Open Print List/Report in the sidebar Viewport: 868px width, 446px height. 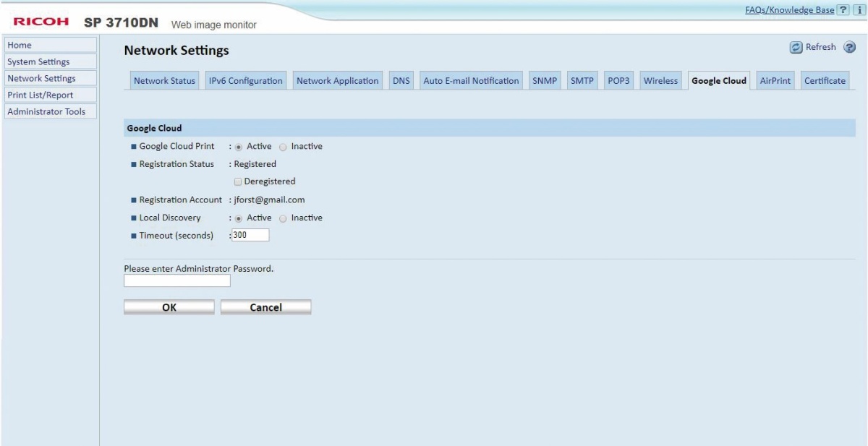tap(51, 95)
